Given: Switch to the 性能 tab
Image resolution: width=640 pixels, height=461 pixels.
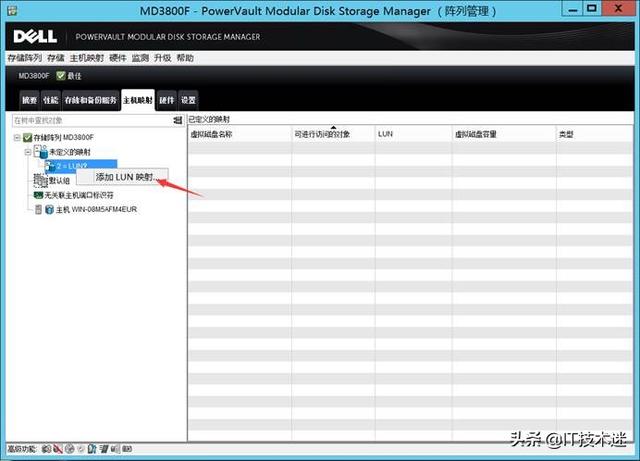Looking at the screenshot, I should (x=51, y=100).
